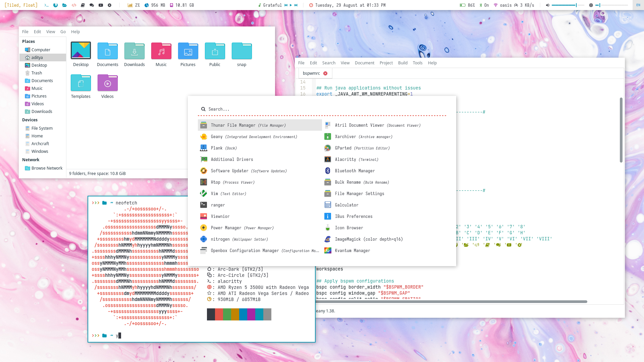
Task: Skip to next track in top bar
Action: tap(296, 5)
